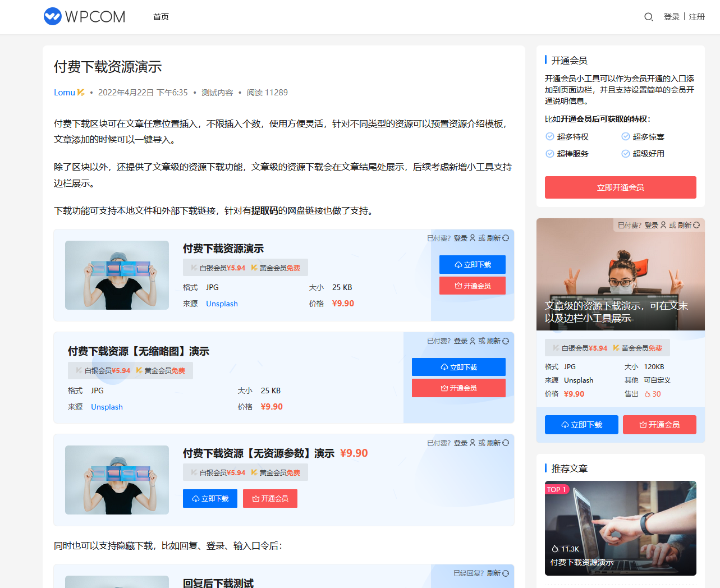
Task: Click the VIP badge icon beside author Lomu
Action: pyautogui.click(x=81, y=93)
